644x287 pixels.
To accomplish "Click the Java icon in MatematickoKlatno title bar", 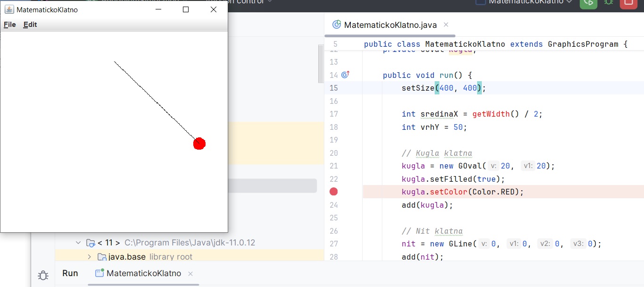I will coord(9,9).
